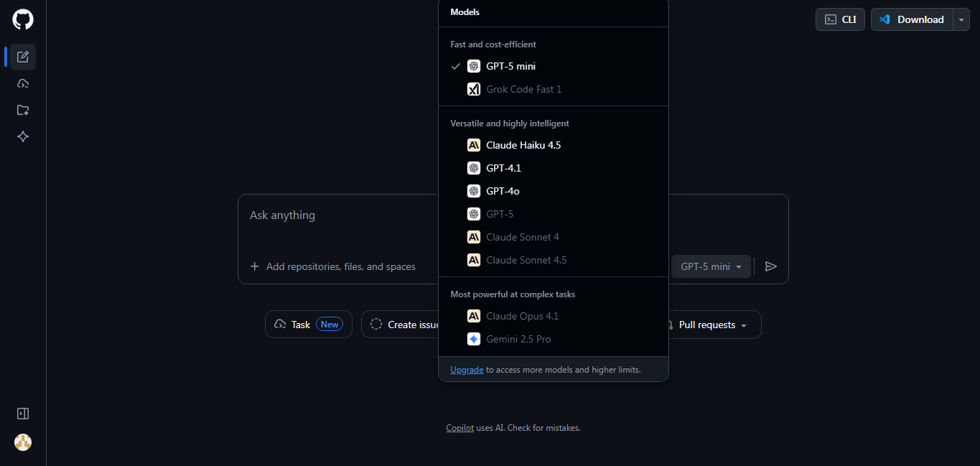The height and width of the screenshot is (466, 980).
Task: Open the Copilot link in the footer
Action: tap(459, 427)
